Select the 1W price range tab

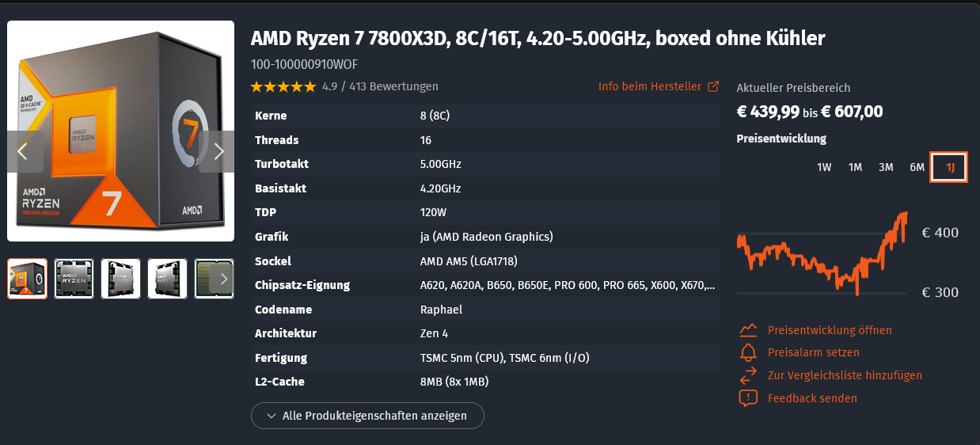tap(824, 167)
